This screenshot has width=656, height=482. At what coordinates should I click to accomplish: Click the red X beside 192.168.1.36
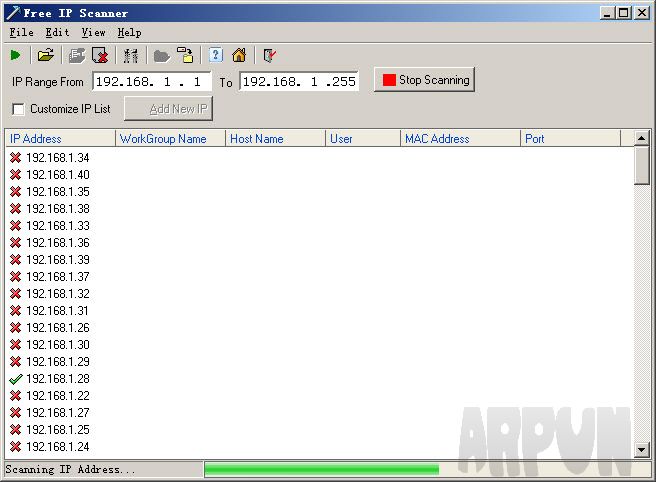coord(15,243)
